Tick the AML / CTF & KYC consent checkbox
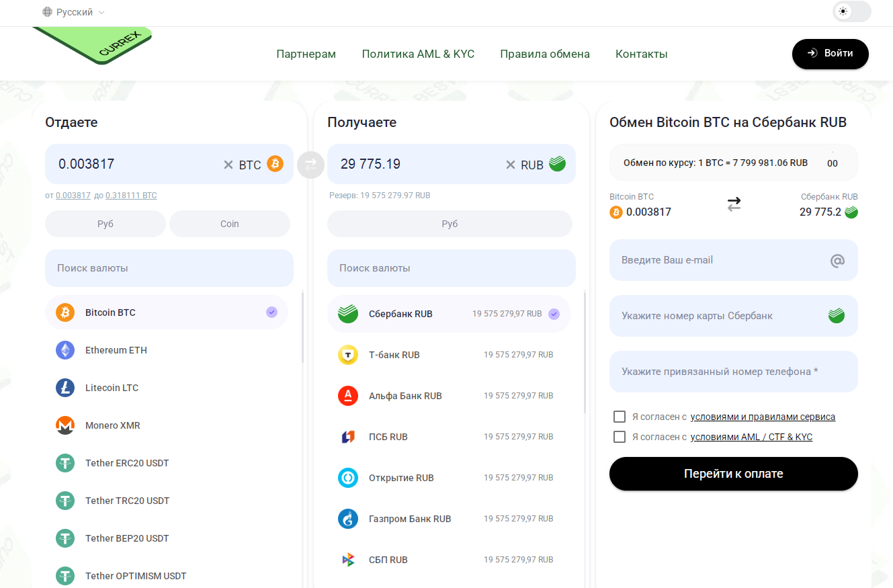The image size is (893, 588). tap(620, 437)
